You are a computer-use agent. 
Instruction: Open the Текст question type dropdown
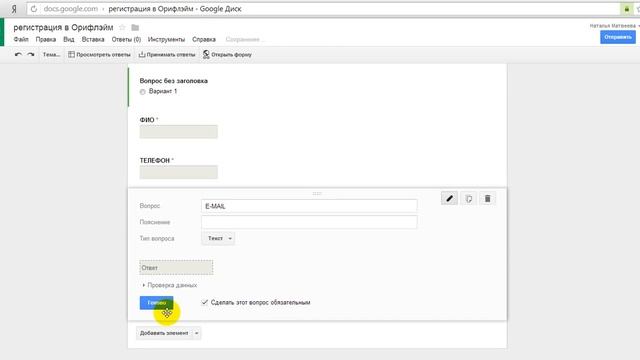(x=218, y=238)
